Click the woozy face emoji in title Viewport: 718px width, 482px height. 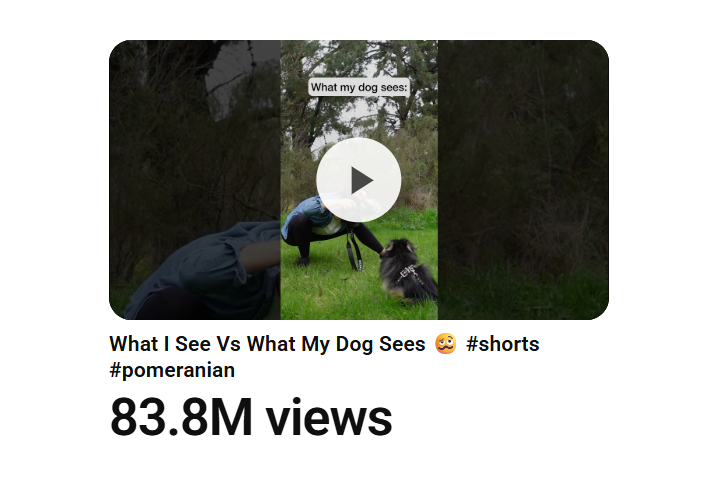click(x=446, y=344)
